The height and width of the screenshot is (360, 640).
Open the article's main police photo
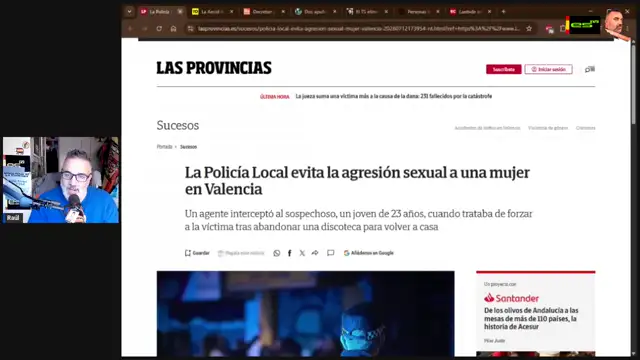(305, 313)
